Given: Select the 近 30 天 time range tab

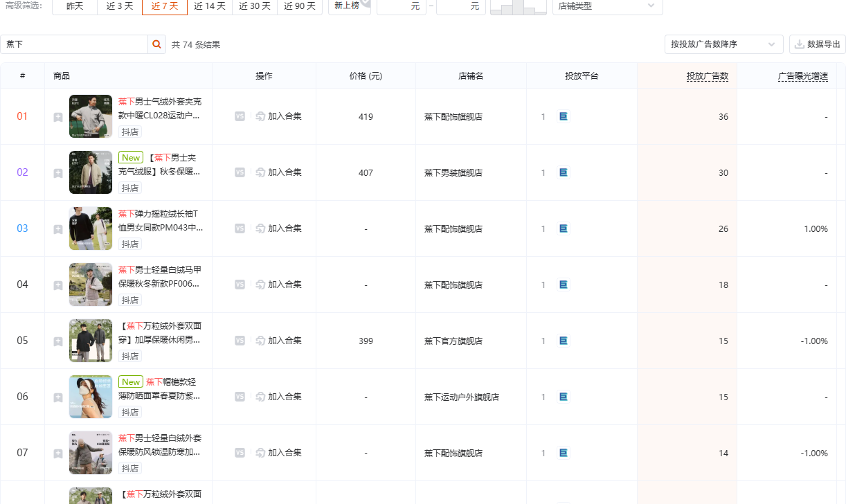Looking at the screenshot, I should (x=255, y=6).
